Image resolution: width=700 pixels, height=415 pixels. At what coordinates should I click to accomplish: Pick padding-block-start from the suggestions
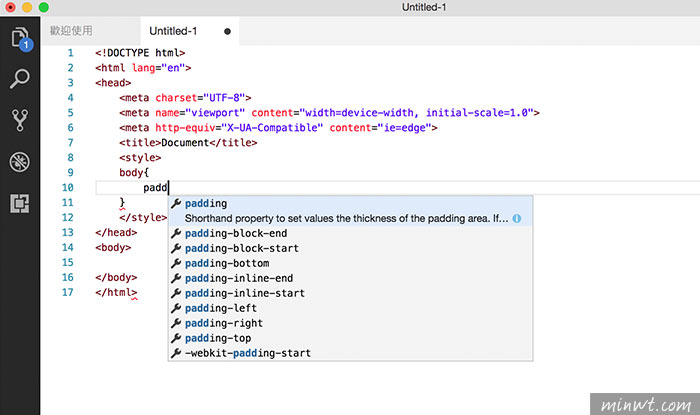pos(350,249)
